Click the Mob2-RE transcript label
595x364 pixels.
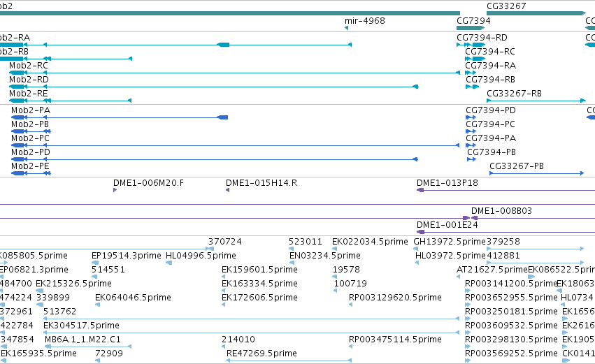pos(29,94)
